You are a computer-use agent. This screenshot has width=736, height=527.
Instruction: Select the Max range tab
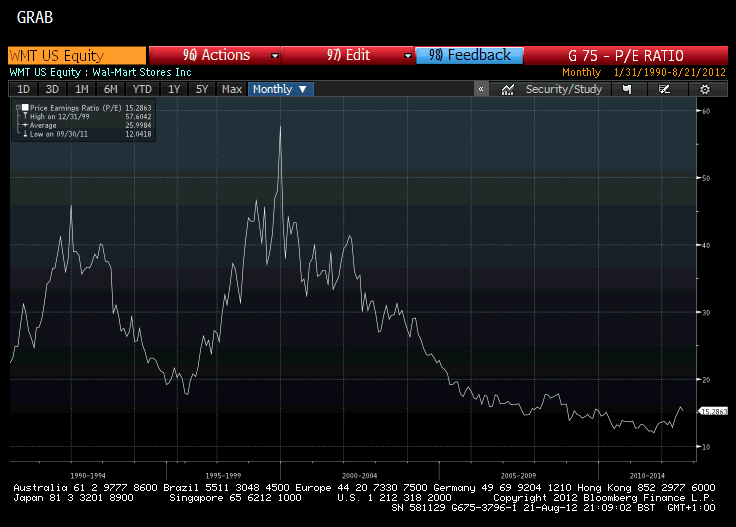232,89
